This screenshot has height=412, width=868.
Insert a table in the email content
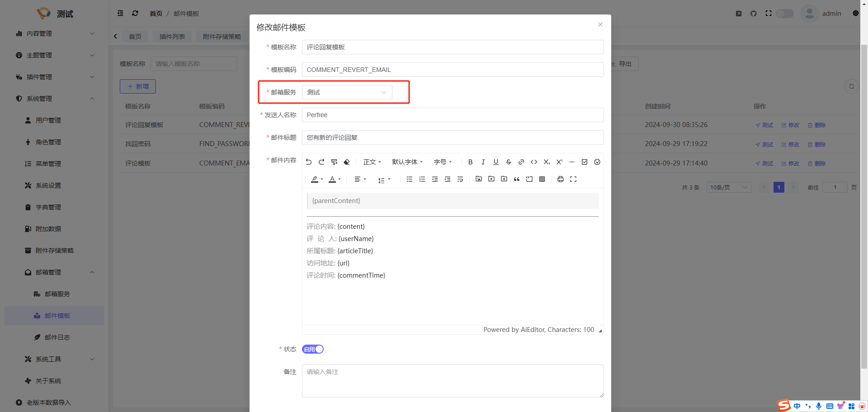(542, 179)
